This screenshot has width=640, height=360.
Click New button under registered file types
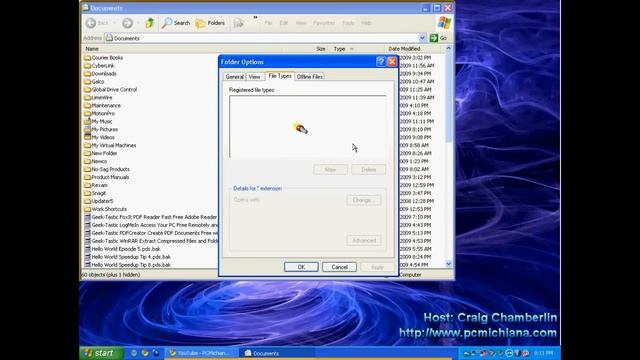331,169
